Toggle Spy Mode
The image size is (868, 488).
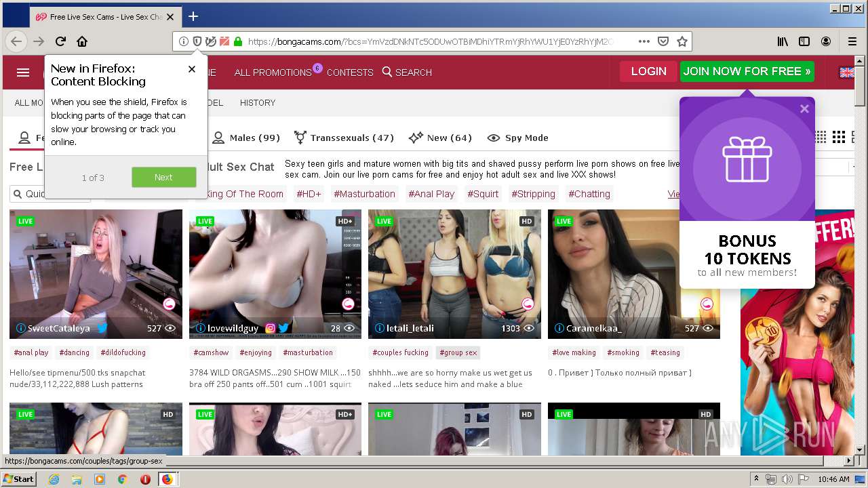click(x=518, y=138)
